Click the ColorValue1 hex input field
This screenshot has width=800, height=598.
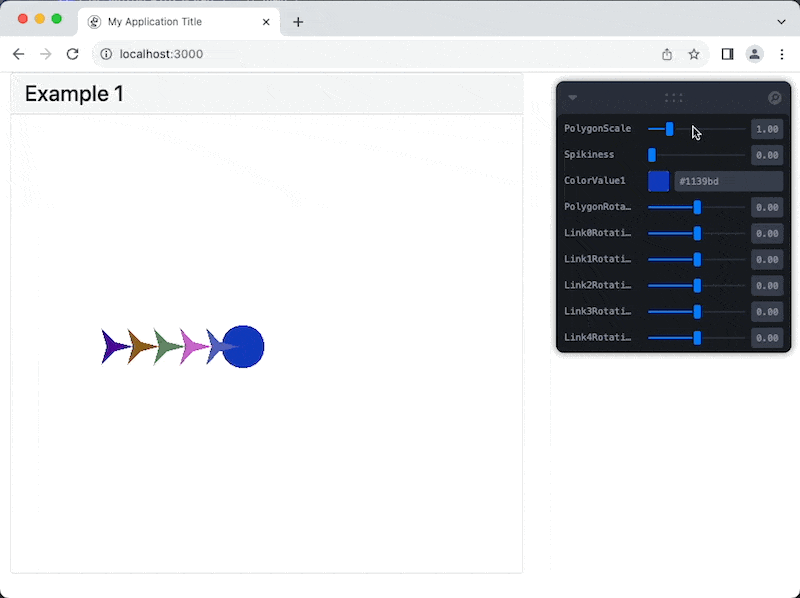tap(728, 181)
